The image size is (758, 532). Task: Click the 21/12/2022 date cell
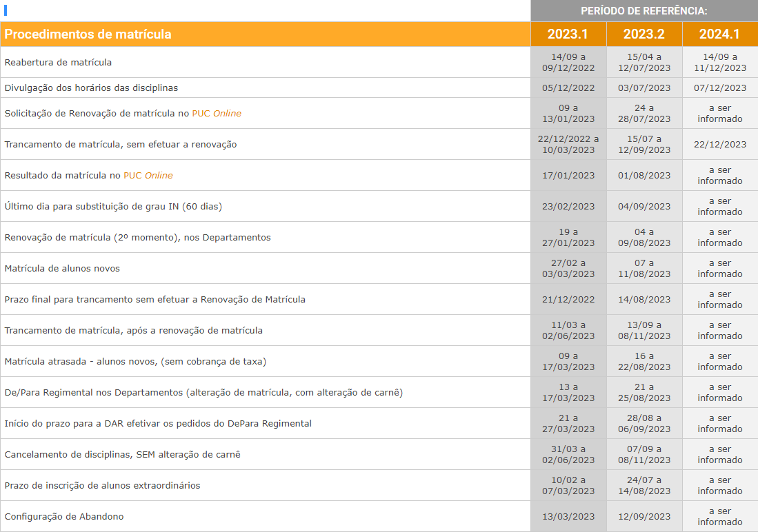568,300
